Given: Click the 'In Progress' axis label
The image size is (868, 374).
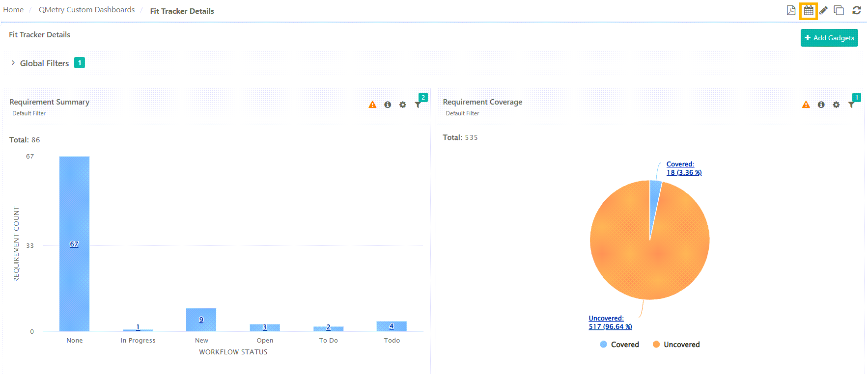Looking at the screenshot, I should coord(138,341).
